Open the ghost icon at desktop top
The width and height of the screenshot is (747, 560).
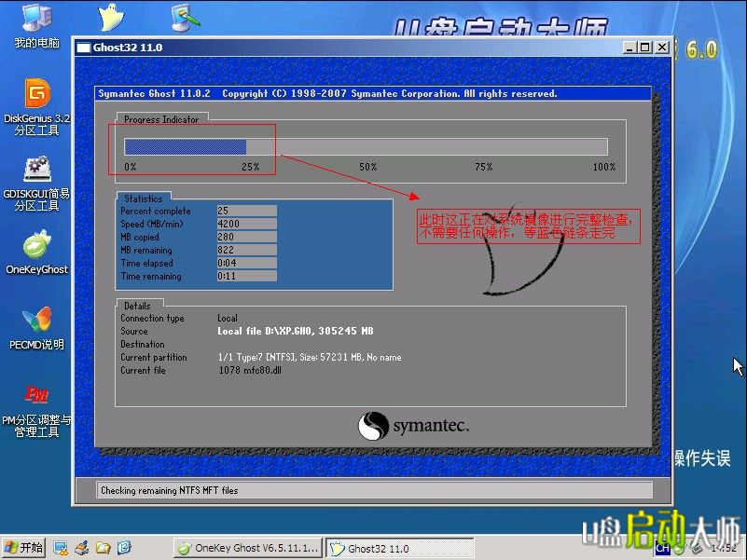tap(110, 17)
